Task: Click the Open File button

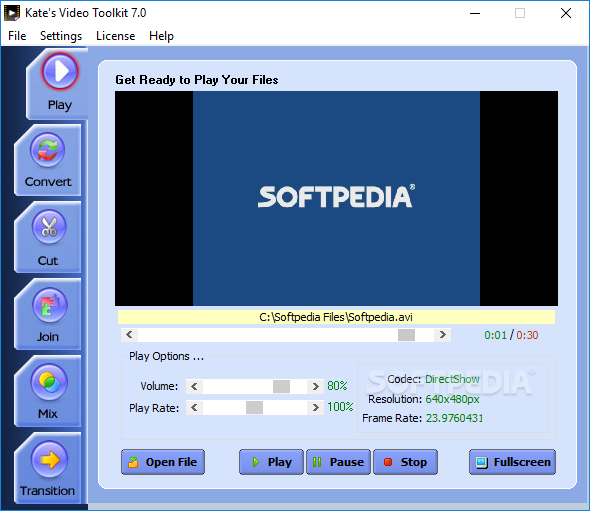Action: pyautogui.click(x=163, y=462)
